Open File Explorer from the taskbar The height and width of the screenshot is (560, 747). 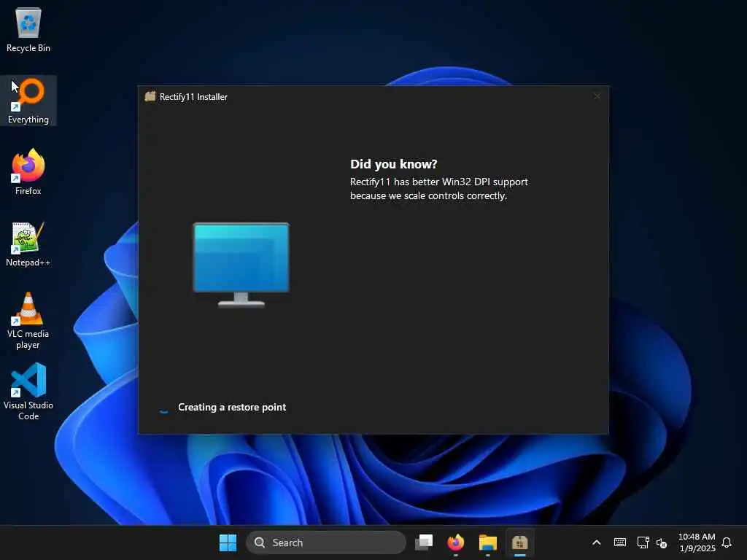[488, 542]
